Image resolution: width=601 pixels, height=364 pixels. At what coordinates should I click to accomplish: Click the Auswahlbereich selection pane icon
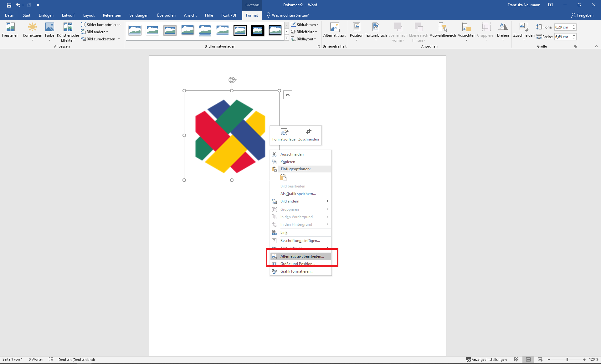tap(443, 28)
